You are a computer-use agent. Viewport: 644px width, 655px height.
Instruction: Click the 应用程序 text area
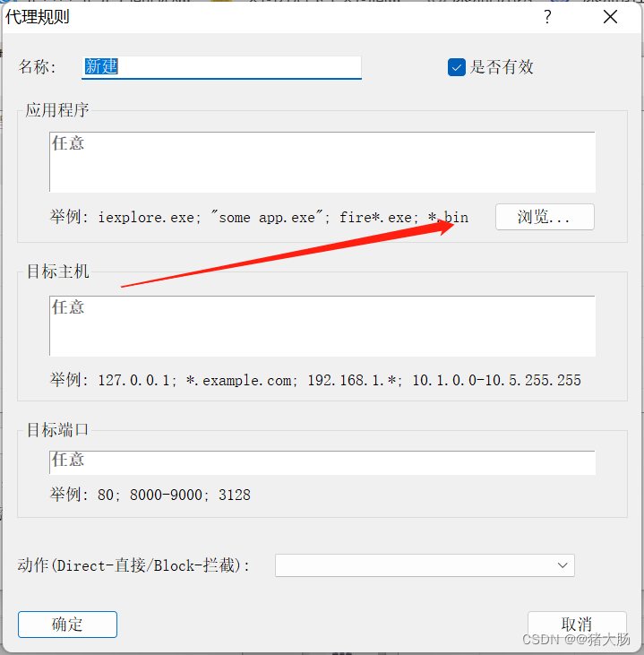pos(322,162)
